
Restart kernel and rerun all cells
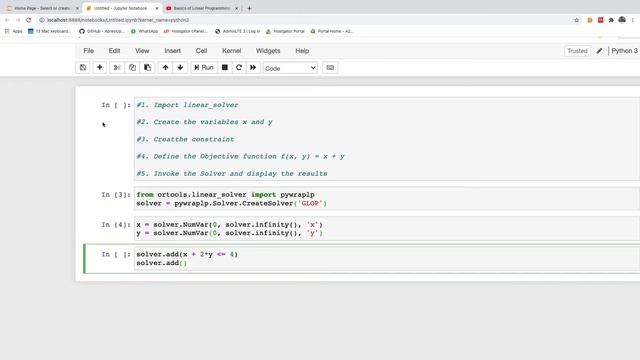tap(253, 68)
